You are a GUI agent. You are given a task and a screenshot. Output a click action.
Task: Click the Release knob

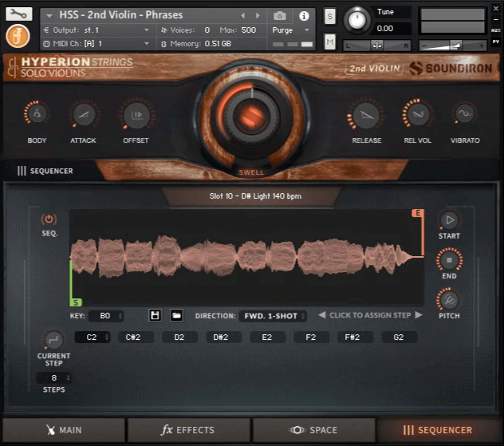366,115
